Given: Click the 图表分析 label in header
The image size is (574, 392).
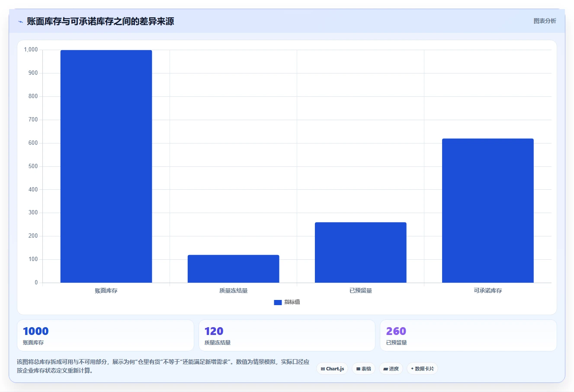Looking at the screenshot, I should 545,21.
